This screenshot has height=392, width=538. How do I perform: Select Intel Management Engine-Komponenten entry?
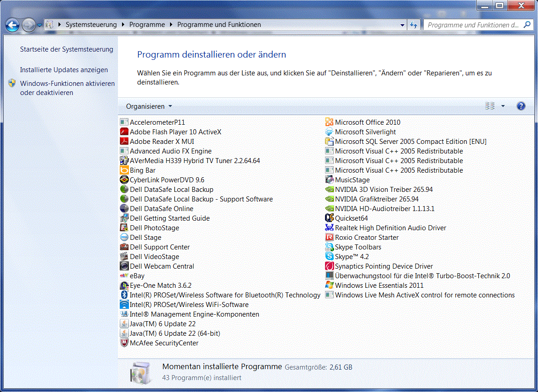pos(189,314)
